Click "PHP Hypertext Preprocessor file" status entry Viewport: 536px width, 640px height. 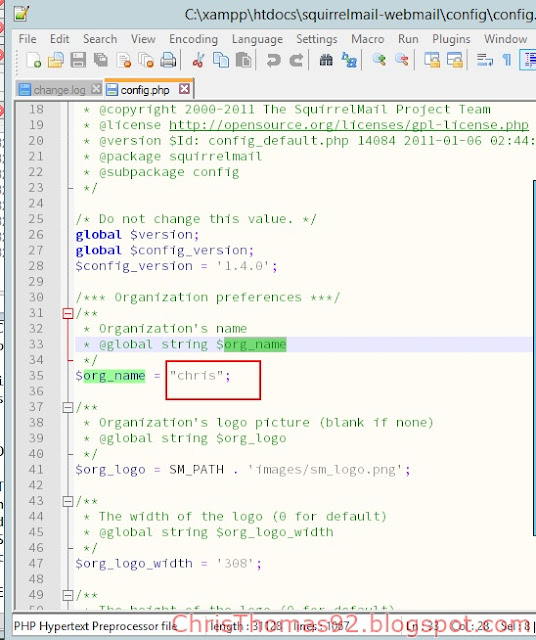coord(96,626)
